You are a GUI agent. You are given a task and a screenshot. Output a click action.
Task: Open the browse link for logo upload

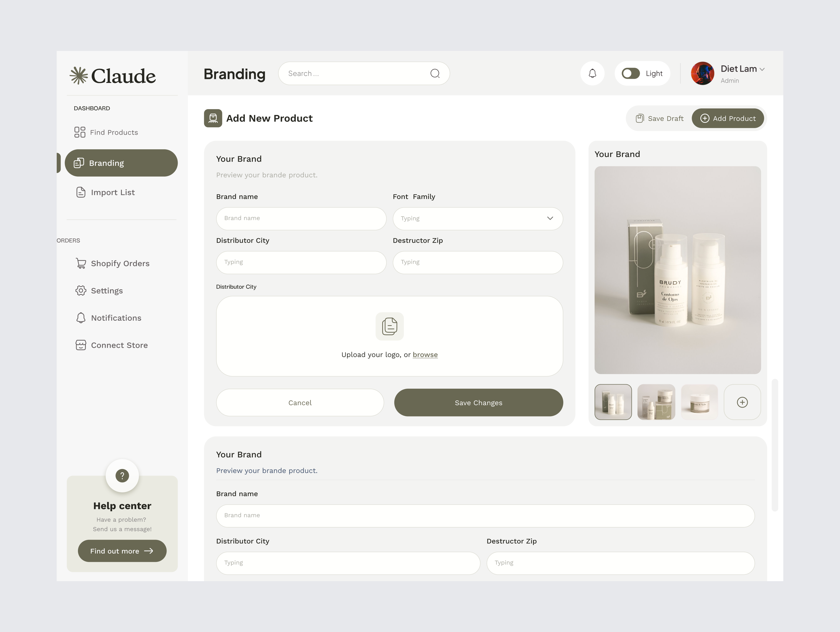point(425,354)
